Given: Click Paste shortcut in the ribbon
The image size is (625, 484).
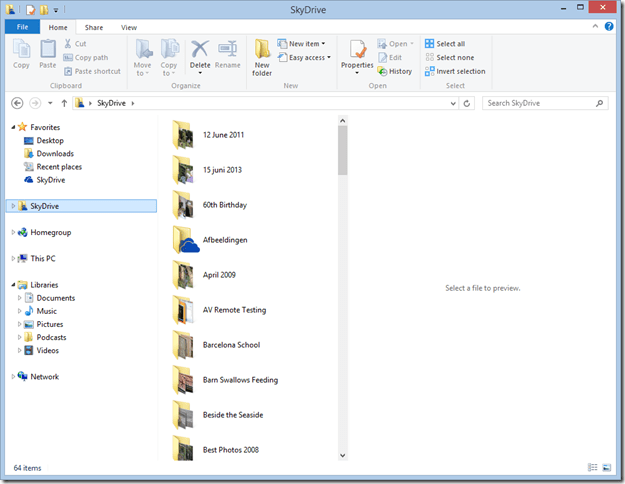Looking at the screenshot, I should click(92, 71).
